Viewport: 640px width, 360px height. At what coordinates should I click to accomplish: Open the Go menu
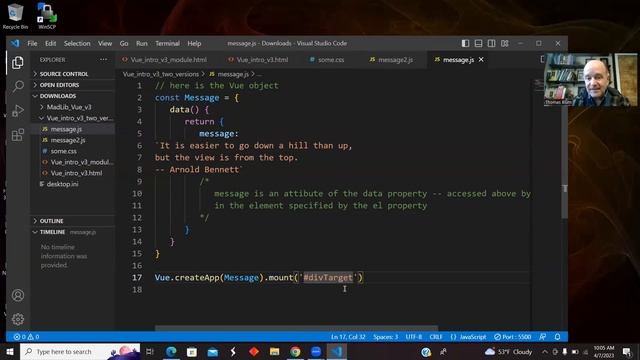tap(124, 43)
